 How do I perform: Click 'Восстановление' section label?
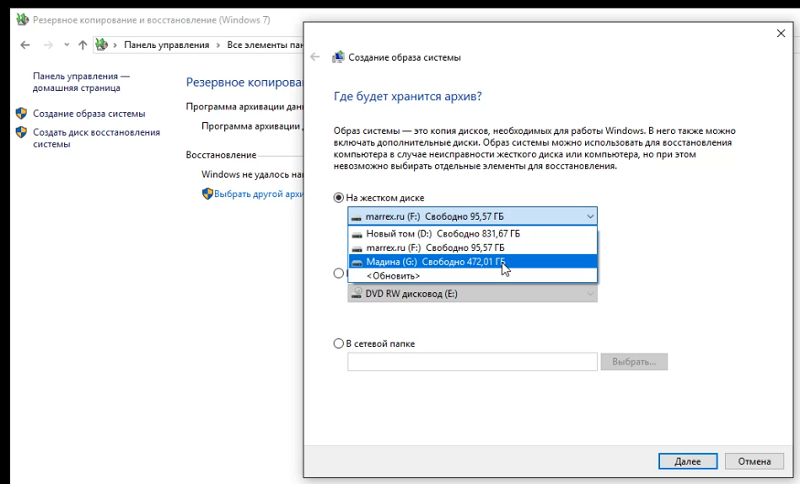tap(221, 155)
